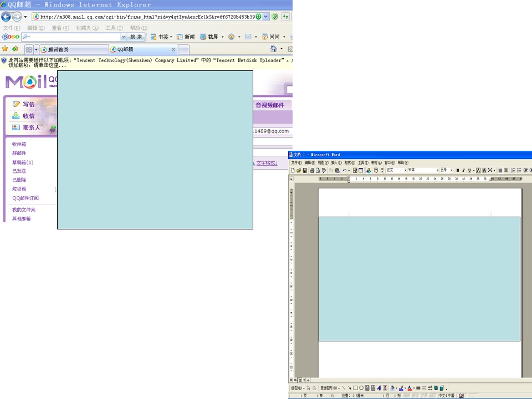Click add-on notification information bar

[146, 63]
